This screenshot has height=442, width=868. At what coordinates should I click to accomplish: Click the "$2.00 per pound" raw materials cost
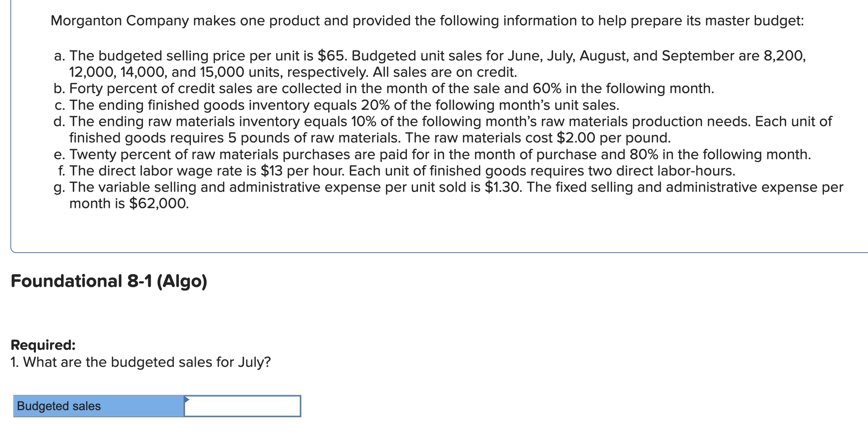click(613, 138)
